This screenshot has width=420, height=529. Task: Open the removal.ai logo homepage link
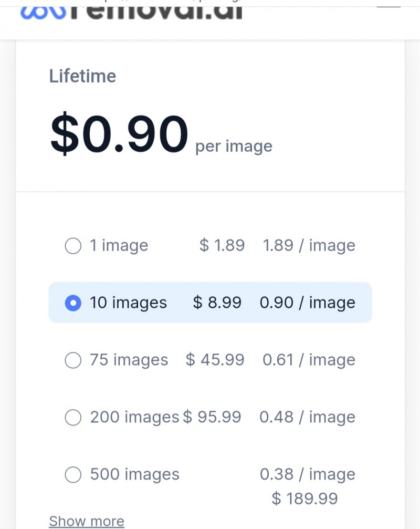click(x=131, y=12)
